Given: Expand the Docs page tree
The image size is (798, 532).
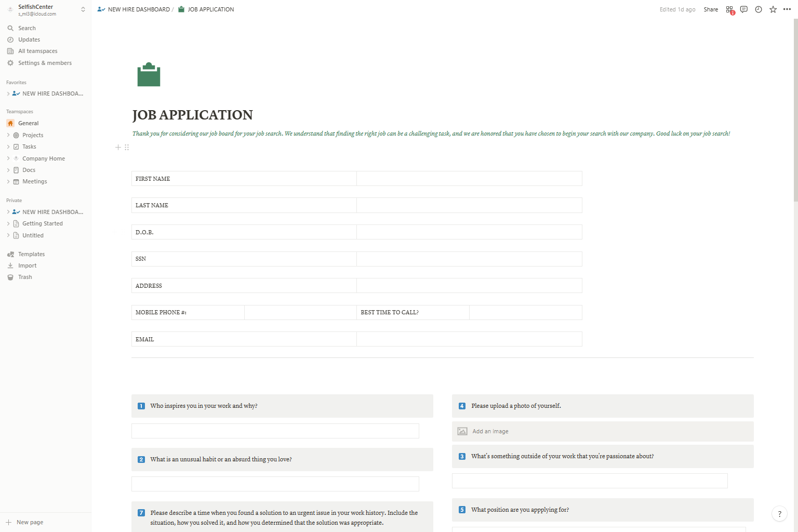Looking at the screenshot, I should [8, 170].
